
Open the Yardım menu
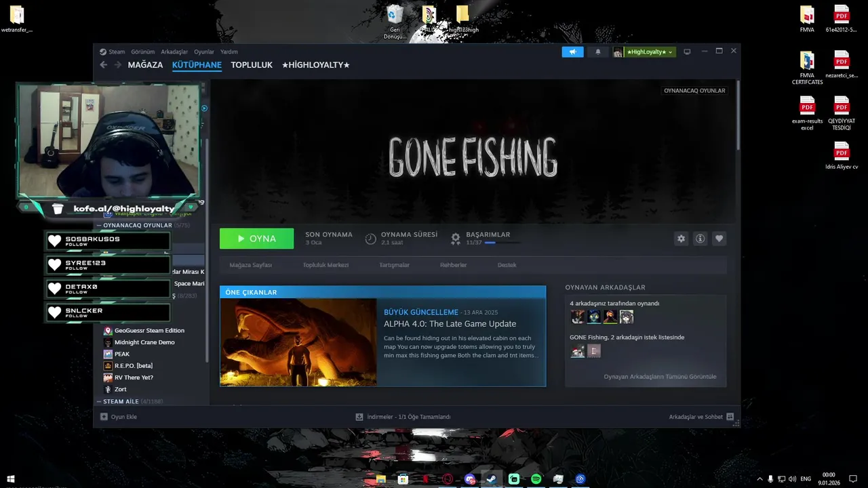pyautogui.click(x=229, y=52)
